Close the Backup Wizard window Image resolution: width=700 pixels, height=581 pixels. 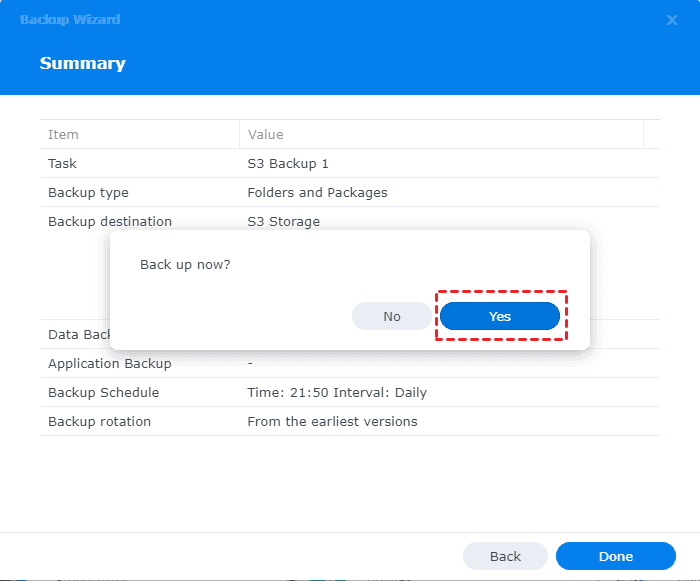[x=672, y=20]
